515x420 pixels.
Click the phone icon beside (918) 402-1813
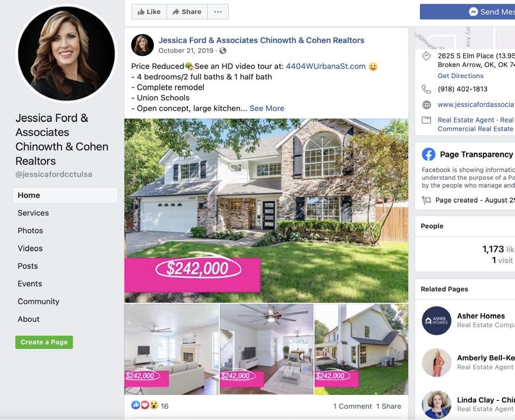(x=426, y=89)
